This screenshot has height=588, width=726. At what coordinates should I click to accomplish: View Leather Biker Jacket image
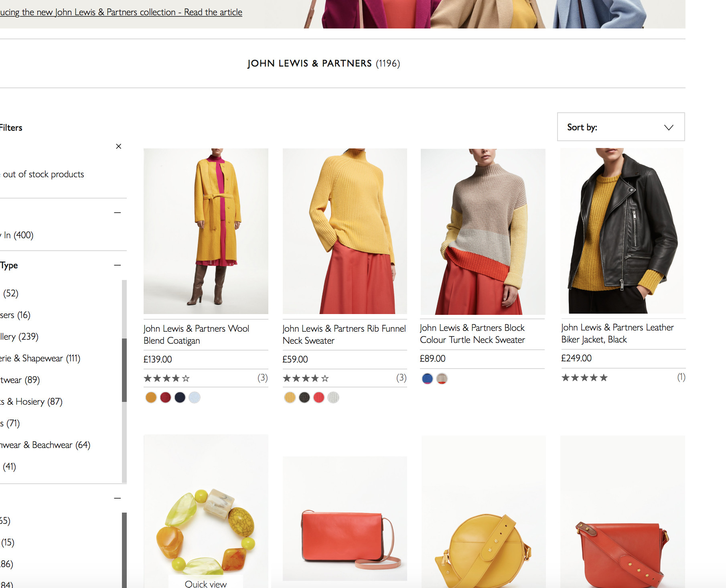pos(622,231)
